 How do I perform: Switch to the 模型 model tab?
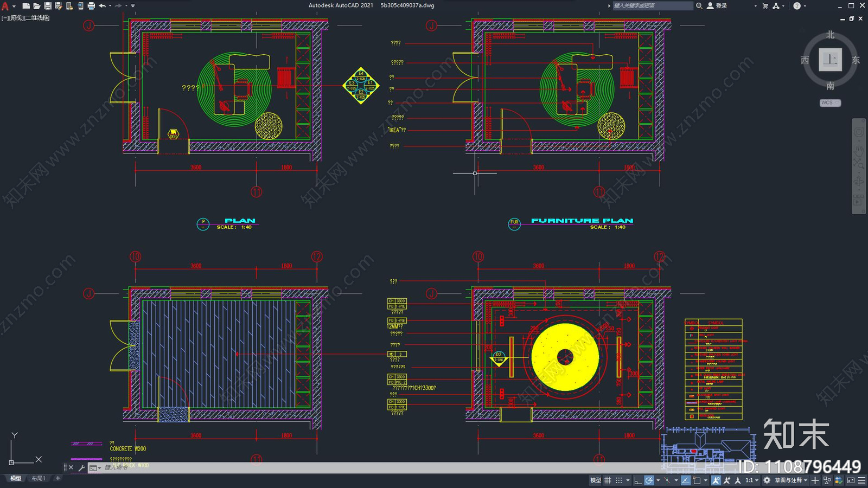coord(16,478)
